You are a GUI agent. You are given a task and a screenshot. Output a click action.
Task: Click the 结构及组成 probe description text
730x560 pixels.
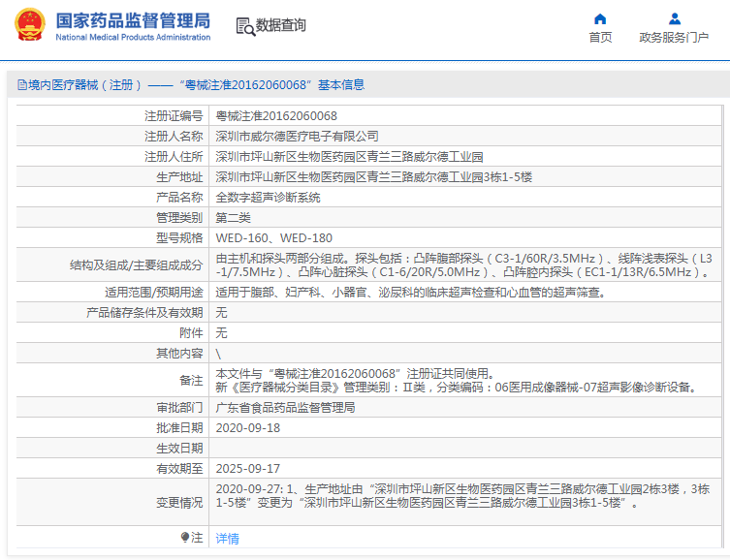pyautogui.click(x=463, y=265)
